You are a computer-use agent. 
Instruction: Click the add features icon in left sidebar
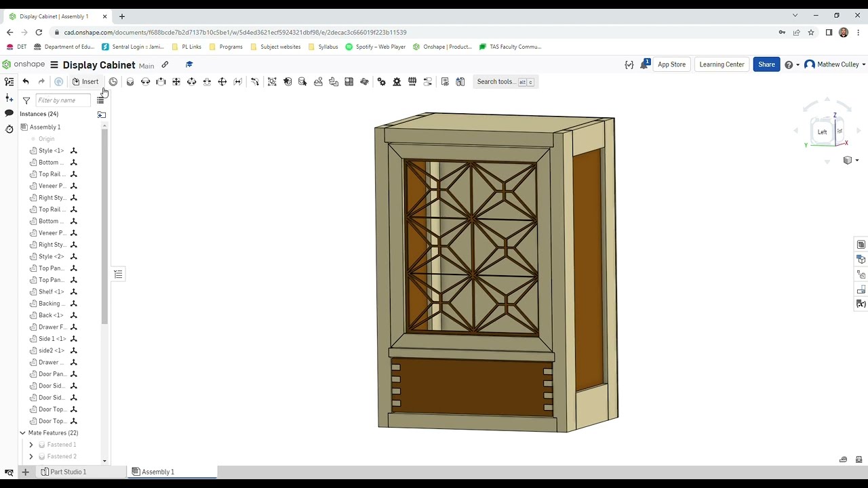(x=9, y=98)
